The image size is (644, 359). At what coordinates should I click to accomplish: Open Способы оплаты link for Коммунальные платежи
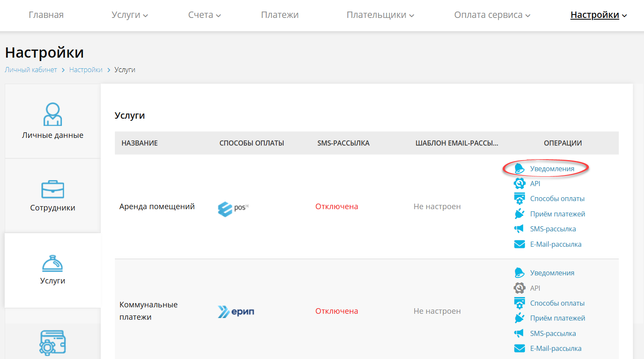pos(557,303)
